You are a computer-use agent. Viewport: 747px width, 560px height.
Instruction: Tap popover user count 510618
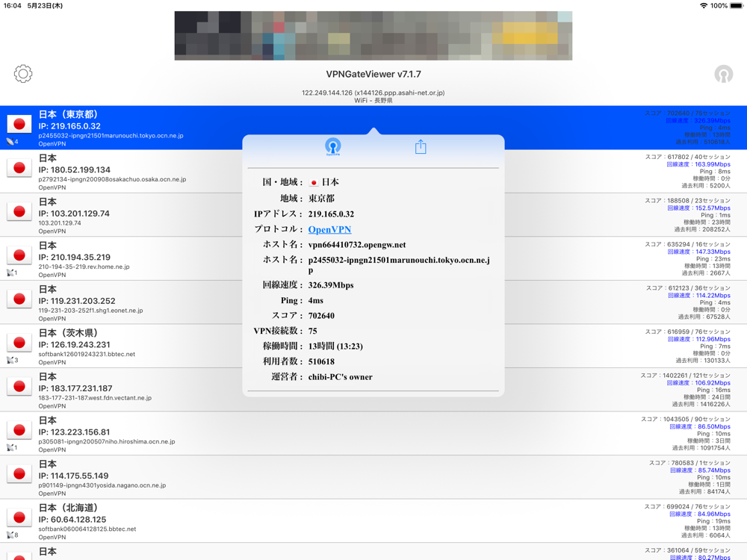click(321, 362)
